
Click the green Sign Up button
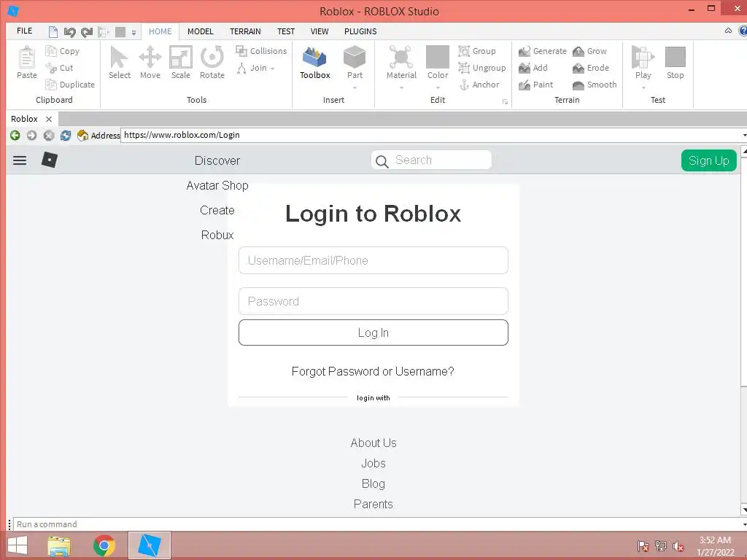click(x=709, y=160)
